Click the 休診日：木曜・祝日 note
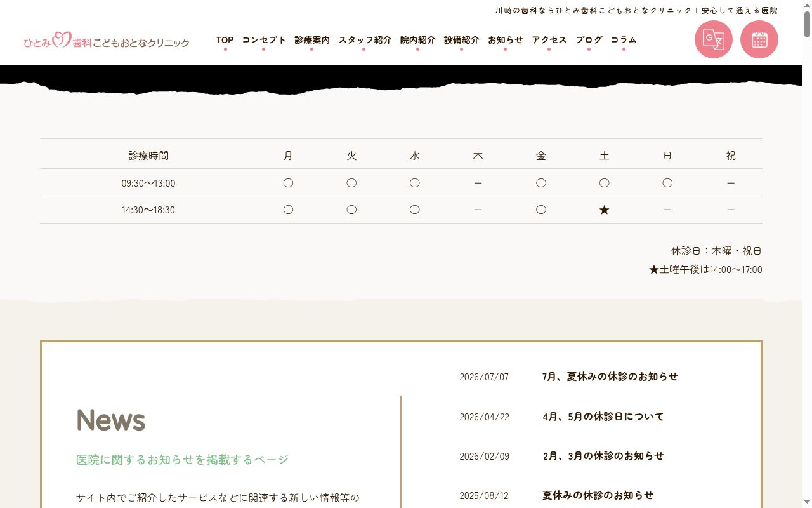This screenshot has height=508, width=812. point(717,251)
